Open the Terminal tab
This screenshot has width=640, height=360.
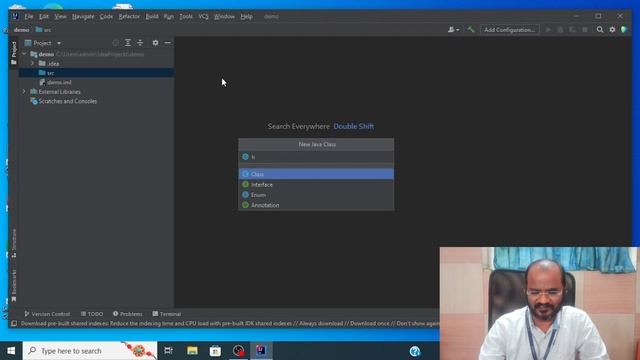click(167, 314)
